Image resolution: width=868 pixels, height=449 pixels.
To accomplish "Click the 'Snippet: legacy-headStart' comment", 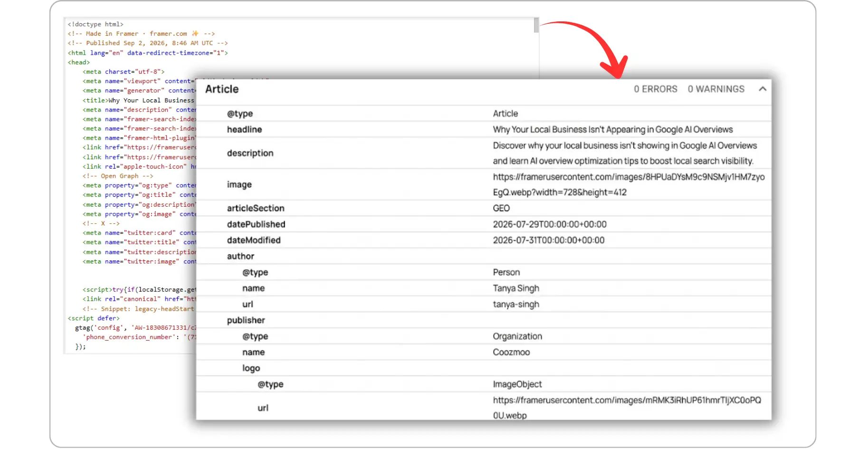I will (139, 309).
